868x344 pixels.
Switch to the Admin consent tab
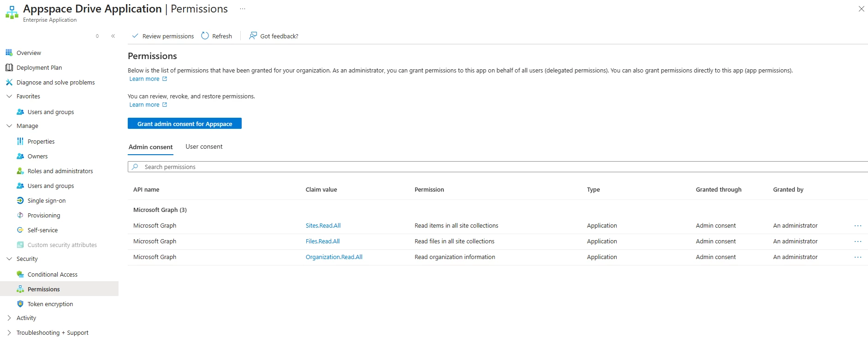(150, 147)
